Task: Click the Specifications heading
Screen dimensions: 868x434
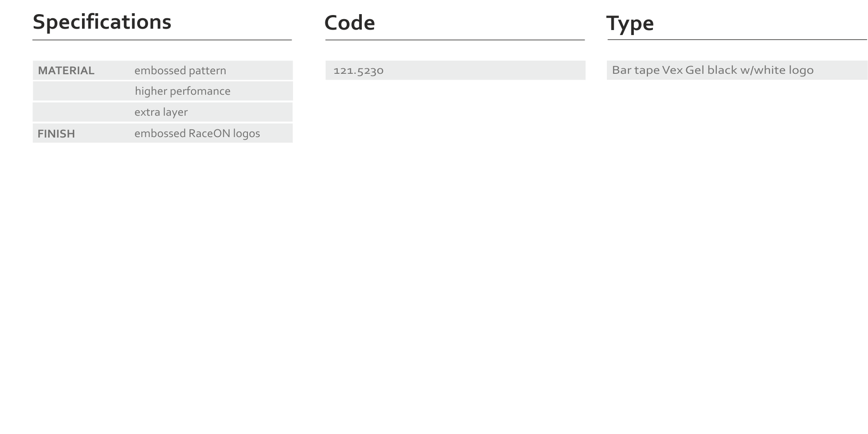Action: coord(102,22)
